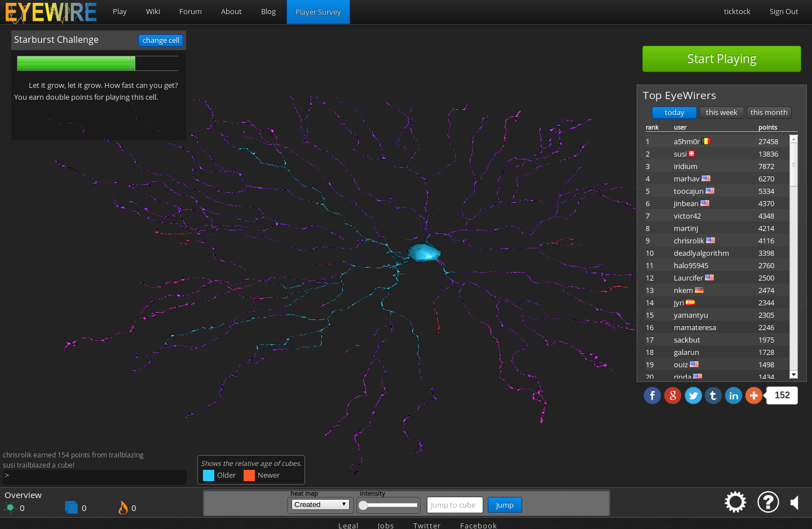
Task: Adjust the heat map intensity slider
Action: (x=389, y=505)
